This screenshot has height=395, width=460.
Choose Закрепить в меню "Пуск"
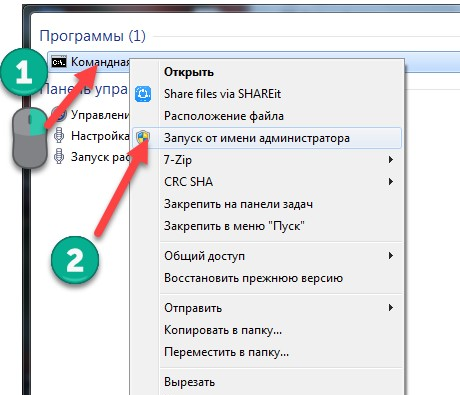[x=266, y=226]
